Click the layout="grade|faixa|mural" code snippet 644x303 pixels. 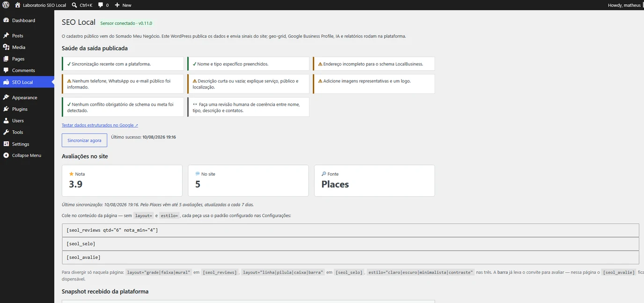159,272
